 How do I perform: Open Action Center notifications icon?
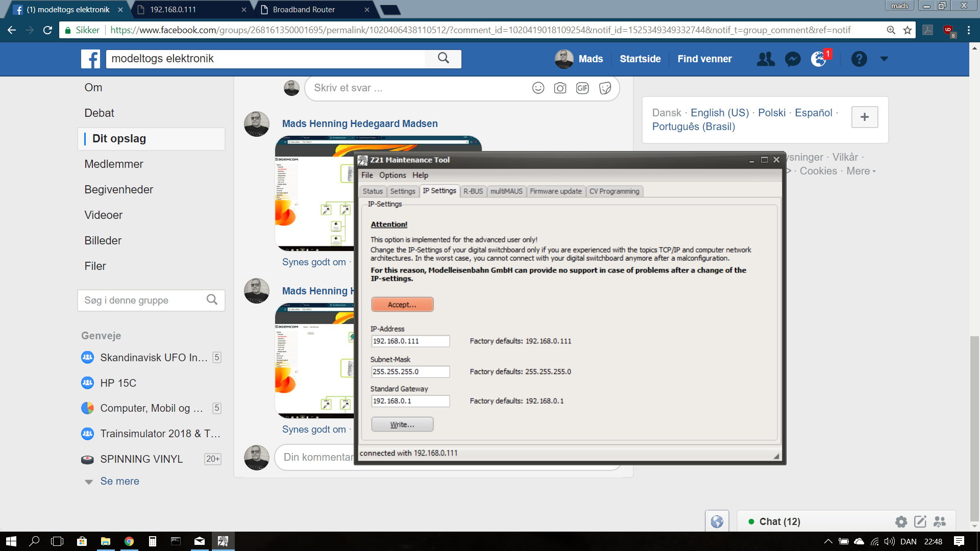[959, 541]
